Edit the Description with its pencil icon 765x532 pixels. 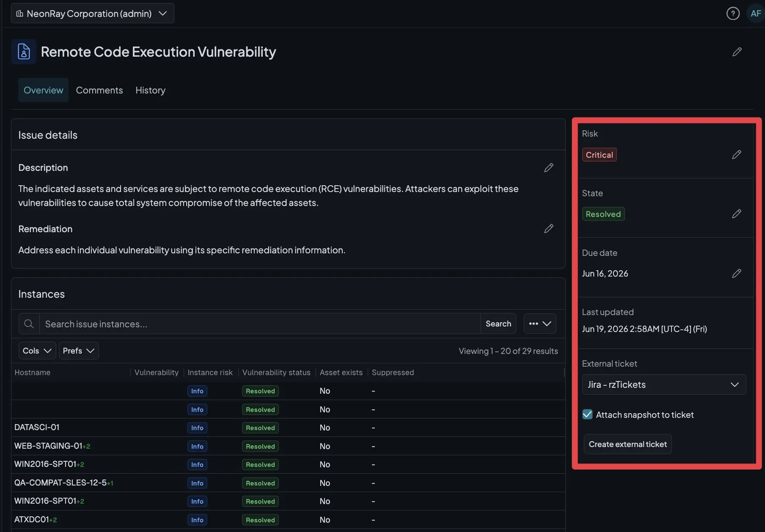coord(549,167)
